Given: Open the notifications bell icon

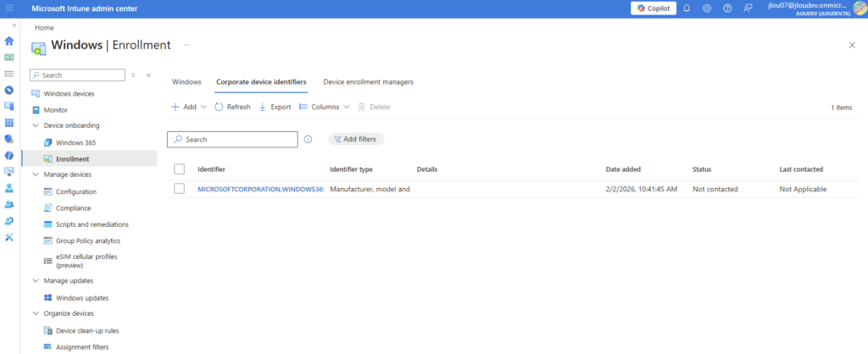Looking at the screenshot, I should pyautogui.click(x=687, y=8).
